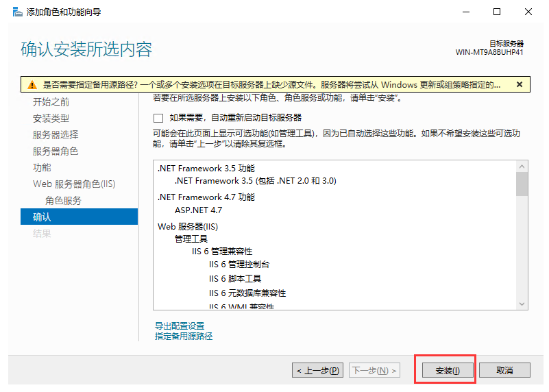Open the 角色服务 sub-step
Viewport: 549px width, 392px height.
[63, 200]
